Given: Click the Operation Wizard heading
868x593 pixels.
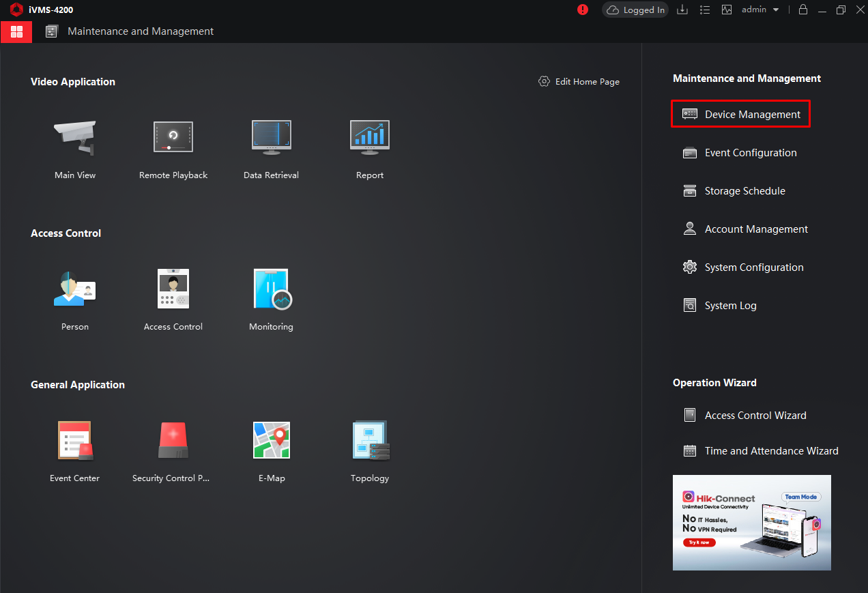Looking at the screenshot, I should point(714,383).
